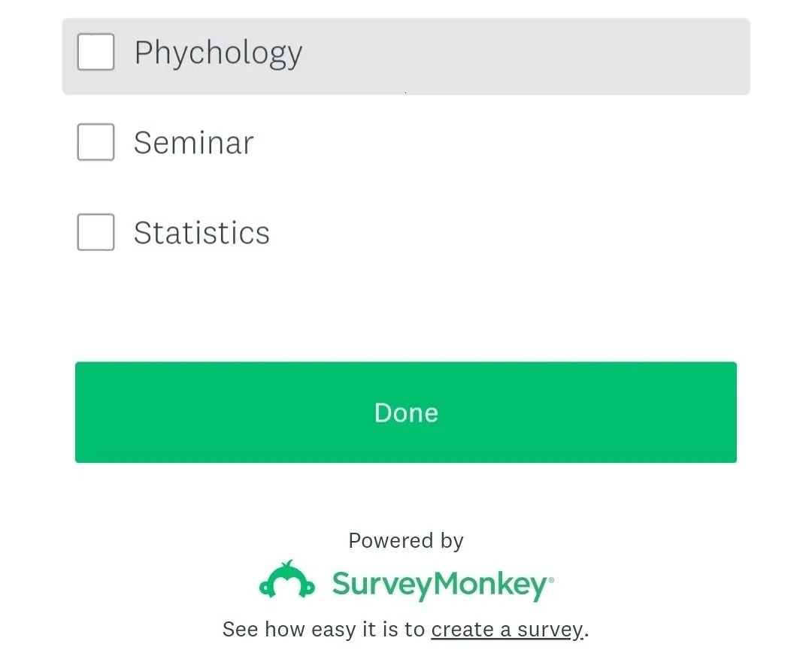Click the "Survey" part of the wordmark
The image size is (812, 659).
[380, 585]
